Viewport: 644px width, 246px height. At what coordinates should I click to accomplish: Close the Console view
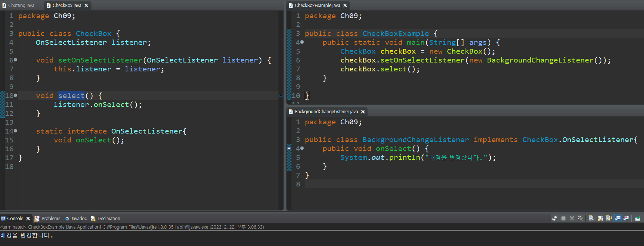[28, 219]
